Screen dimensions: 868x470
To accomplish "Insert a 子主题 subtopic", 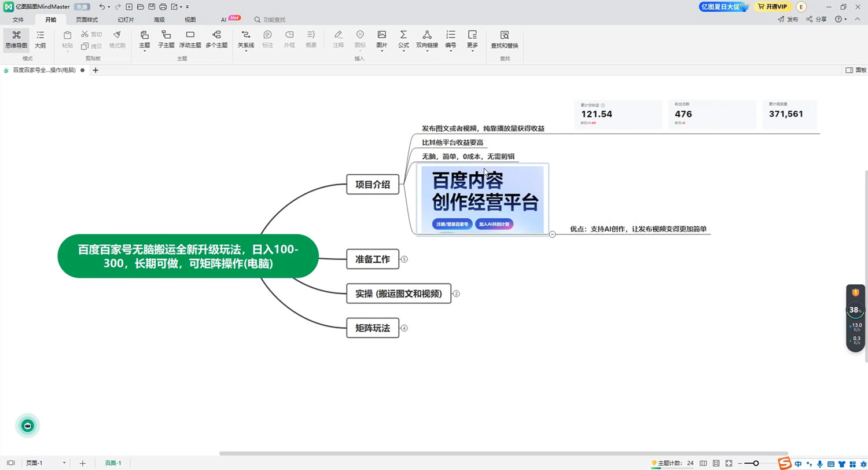I will [x=166, y=41].
